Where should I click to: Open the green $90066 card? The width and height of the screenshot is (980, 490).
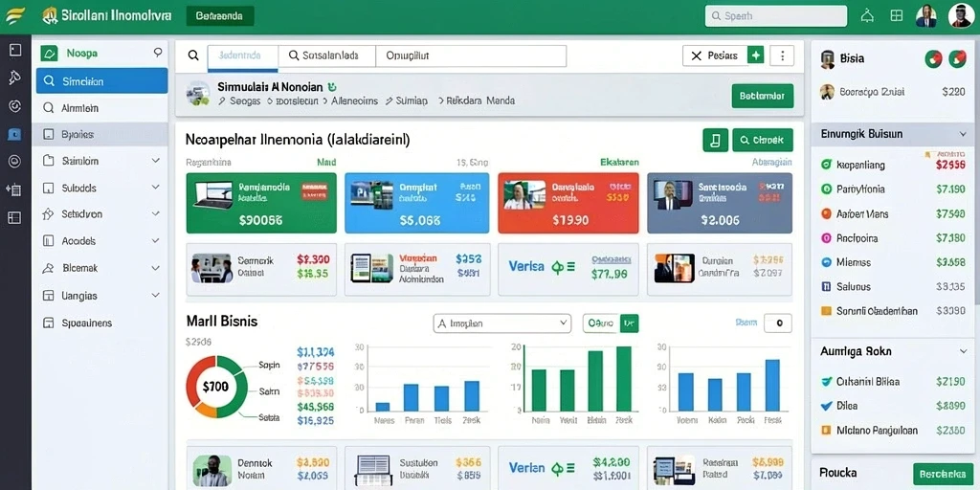(x=261, y=203)
